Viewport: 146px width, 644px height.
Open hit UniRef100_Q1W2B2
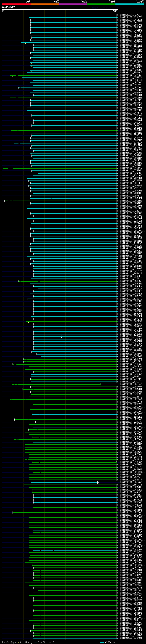[x=131, y=636]
